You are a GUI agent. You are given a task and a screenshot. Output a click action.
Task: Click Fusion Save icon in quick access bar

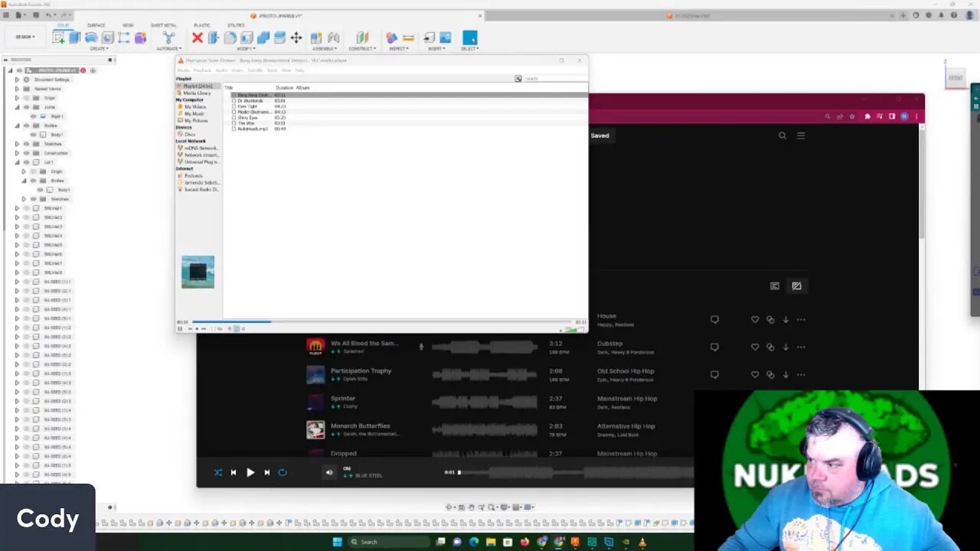36,15
